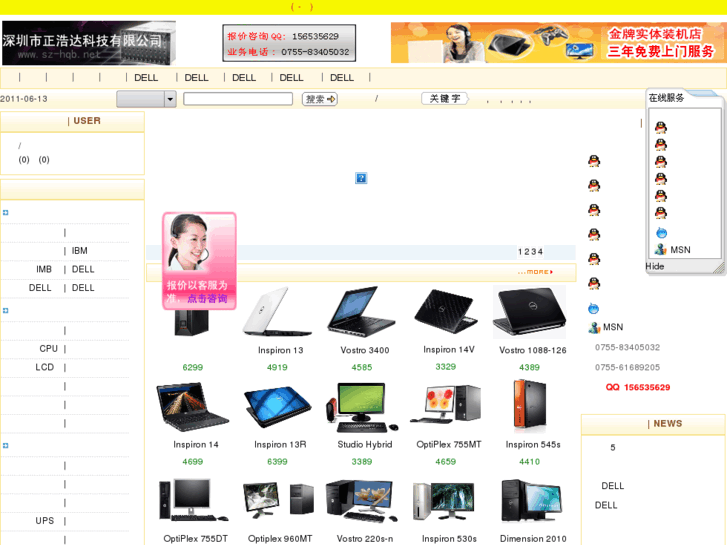Viewport: 727px width, 545px height.
Task: Go to slideshow page 2
Action: [527, 252]
